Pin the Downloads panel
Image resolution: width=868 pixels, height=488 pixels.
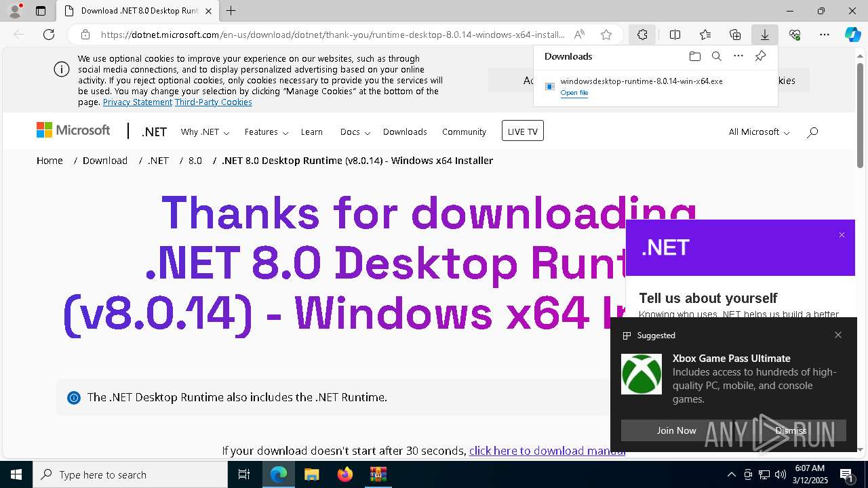(761, 56)
